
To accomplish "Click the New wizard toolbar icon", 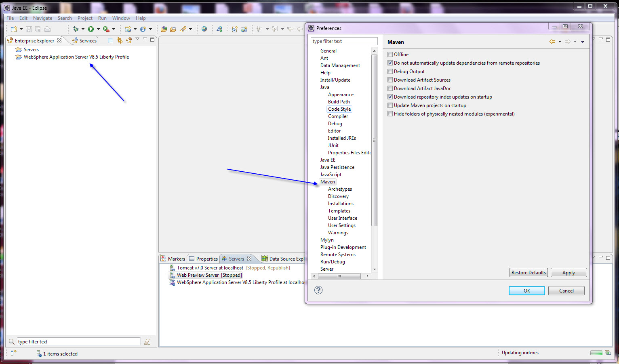I will tap(14, 29).
